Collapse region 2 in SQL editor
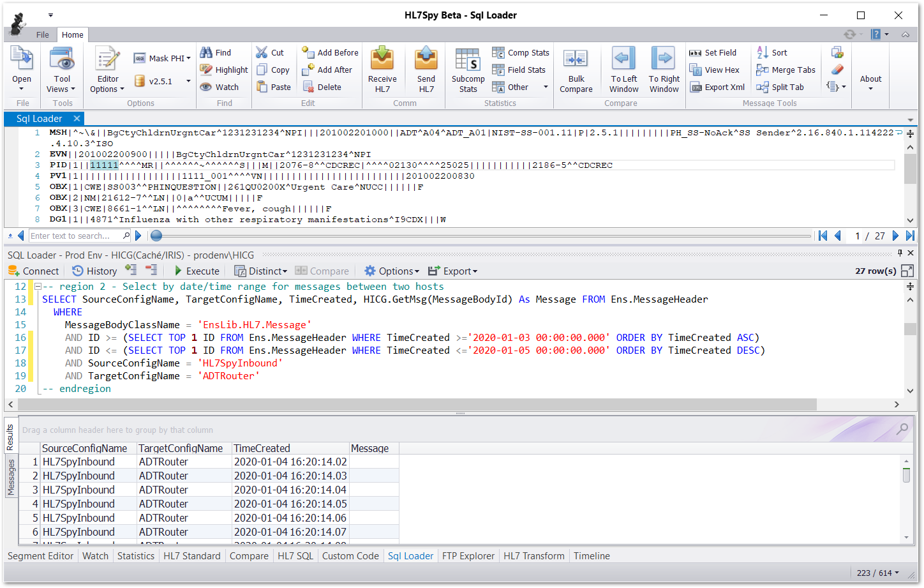924x588 pixels. tap(38, 287)
